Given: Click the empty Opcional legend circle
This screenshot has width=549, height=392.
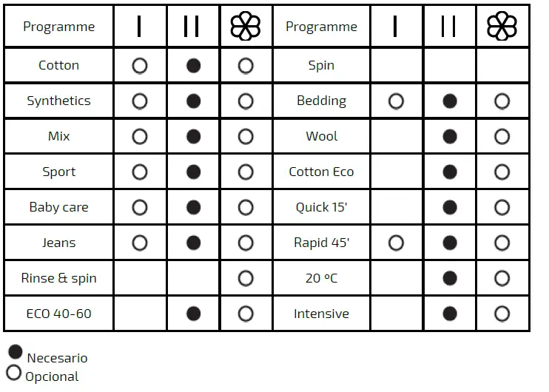Looking at the screenshot, I should point(13,372).
